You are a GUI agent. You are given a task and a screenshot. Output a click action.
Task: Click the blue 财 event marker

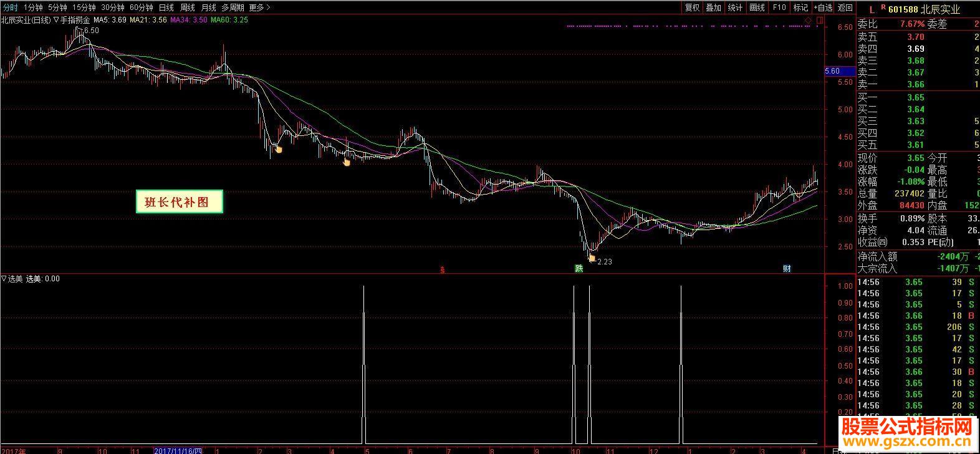pyautogui.click(x=787, y=269)
